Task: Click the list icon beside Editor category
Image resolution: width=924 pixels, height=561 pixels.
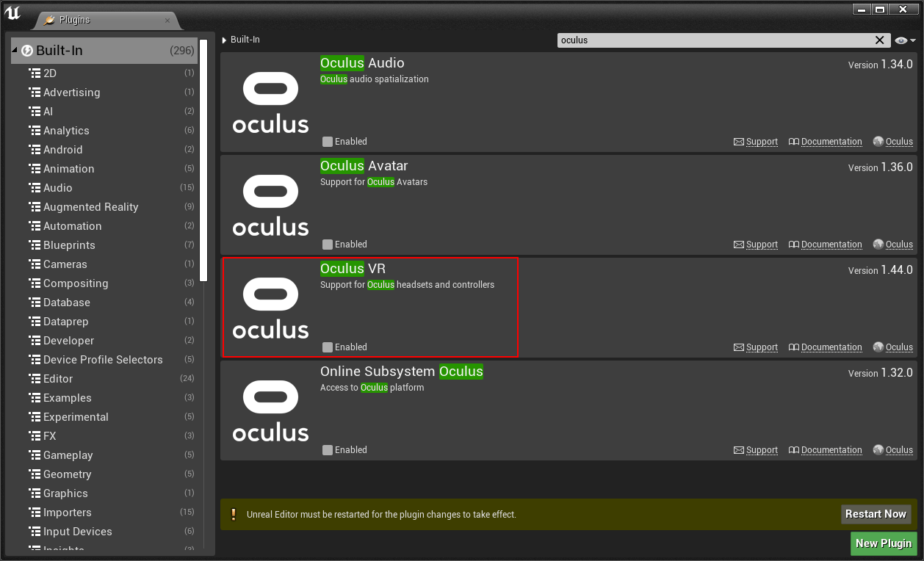Action: pyautogui.click(x=35, y=379)
